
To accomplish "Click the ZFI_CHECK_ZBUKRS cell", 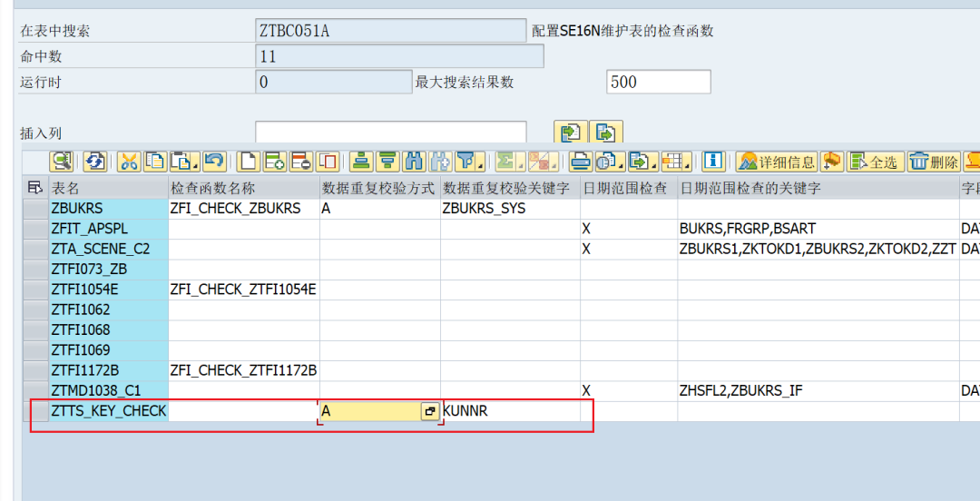I will 244,209.
